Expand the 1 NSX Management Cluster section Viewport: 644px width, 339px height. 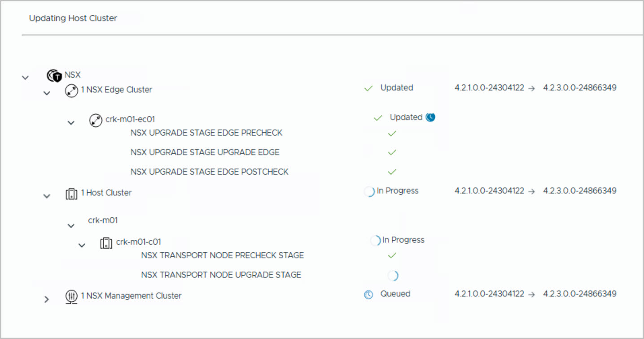pos(47,299)
